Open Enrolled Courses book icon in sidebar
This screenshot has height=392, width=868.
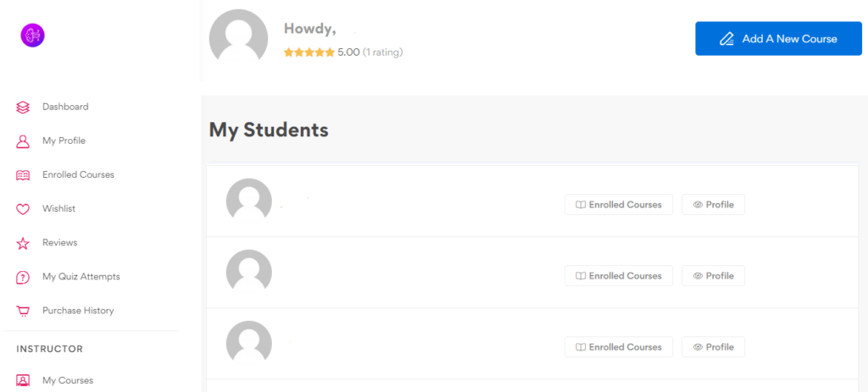23,175
